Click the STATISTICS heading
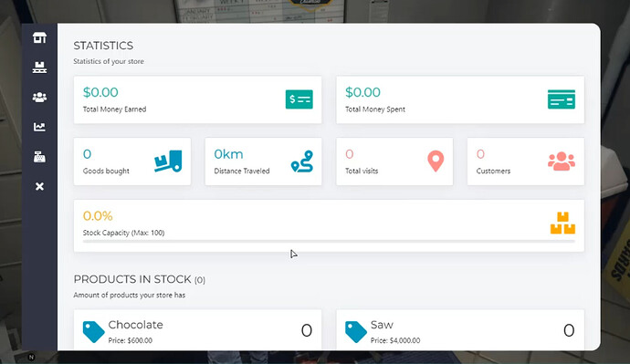The height and width of the screenshot is (364, 630). [103, 46]
